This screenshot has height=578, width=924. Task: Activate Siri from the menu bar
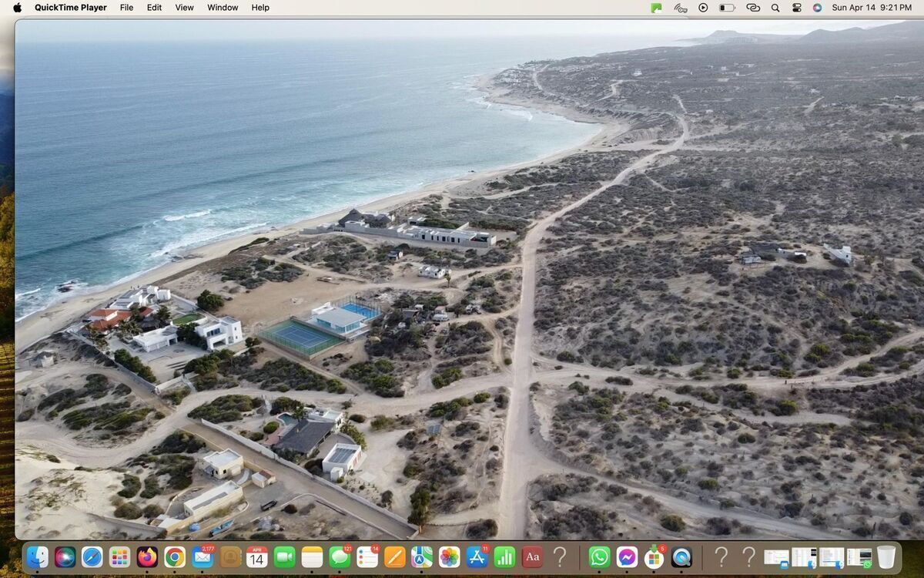(817, 8)
